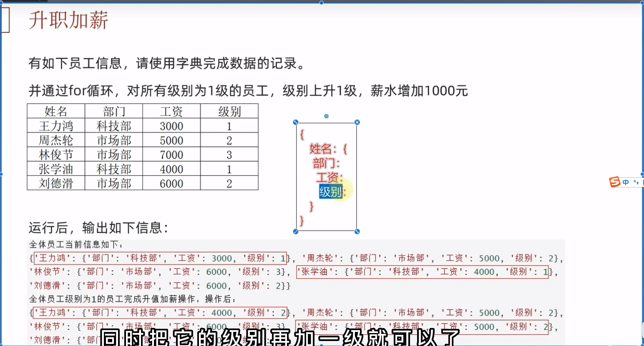
Task: Click the red 工资: line in the text box
Action: 330,177
